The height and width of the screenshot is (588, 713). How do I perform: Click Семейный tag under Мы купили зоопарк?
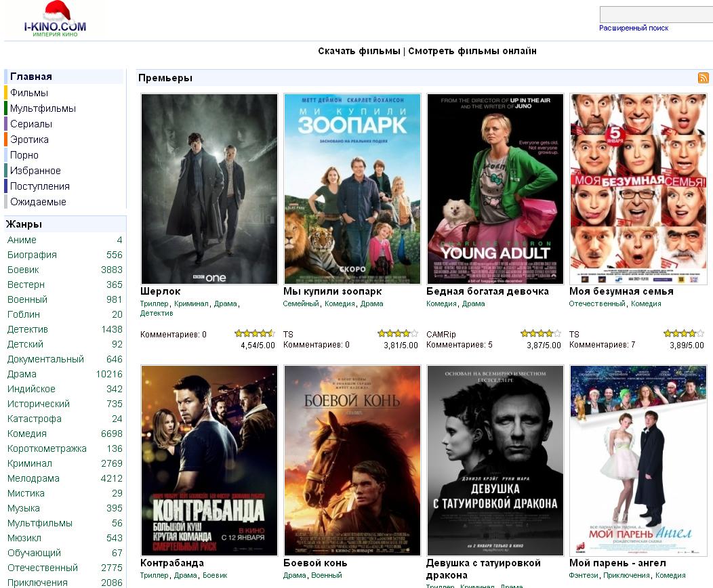pyautogui.click(x=300, y=303)
